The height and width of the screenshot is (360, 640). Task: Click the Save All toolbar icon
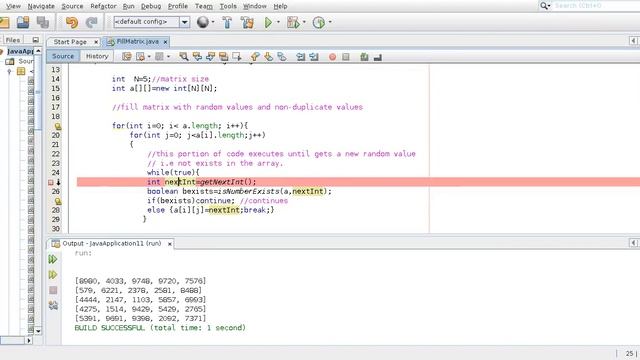[42, 22]
